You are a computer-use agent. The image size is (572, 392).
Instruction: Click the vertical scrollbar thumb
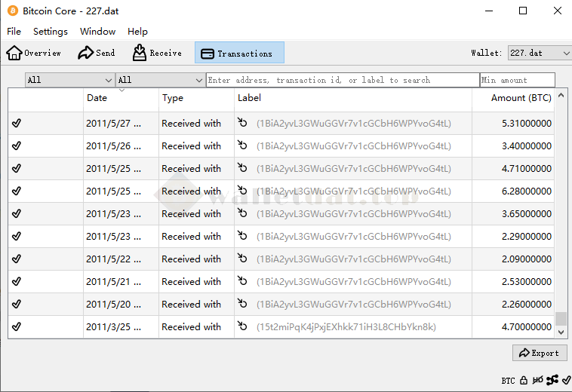tap(561, 319)
